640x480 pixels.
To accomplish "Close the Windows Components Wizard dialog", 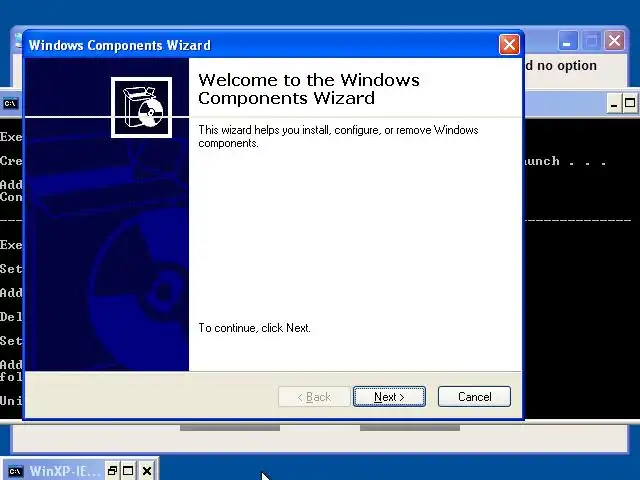I will coord(509,44).
